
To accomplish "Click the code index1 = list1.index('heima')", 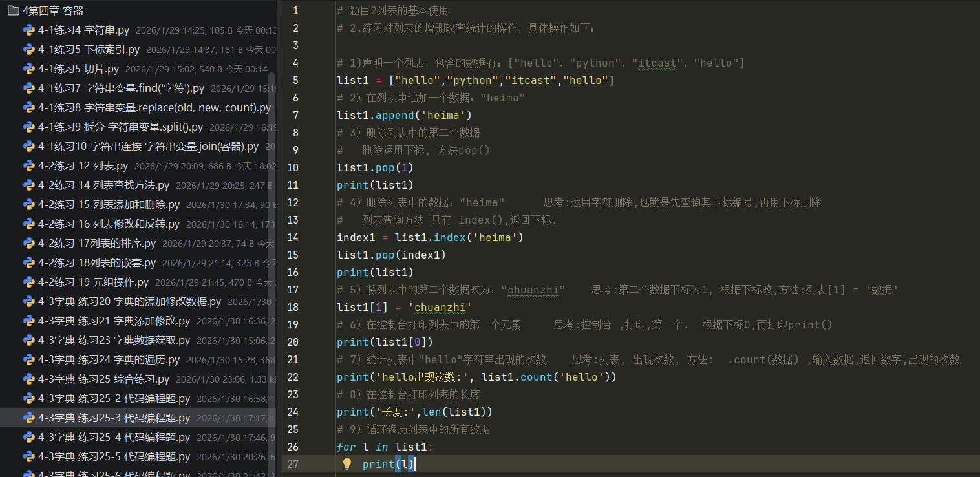I will [x=430, y=237].
